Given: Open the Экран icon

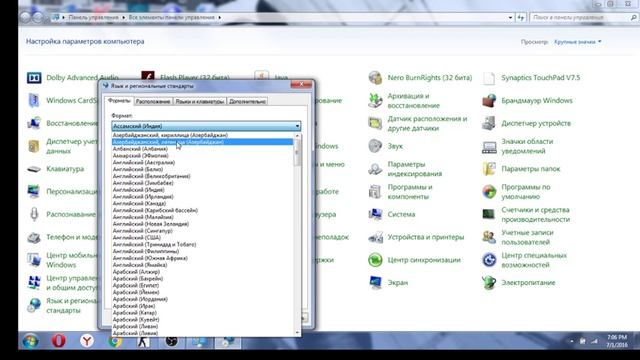Looking at the screenshot, I should (375, 282).
